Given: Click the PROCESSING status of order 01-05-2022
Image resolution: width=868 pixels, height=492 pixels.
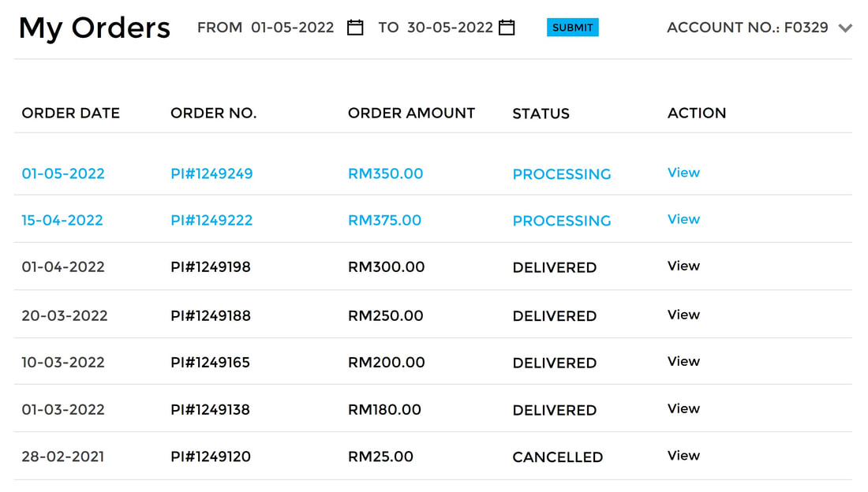Looking at the screenshot, I should coord(561,174).
